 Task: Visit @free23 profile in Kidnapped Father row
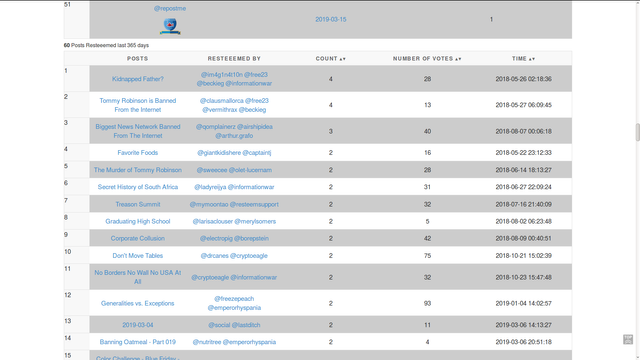click(256, 74)
